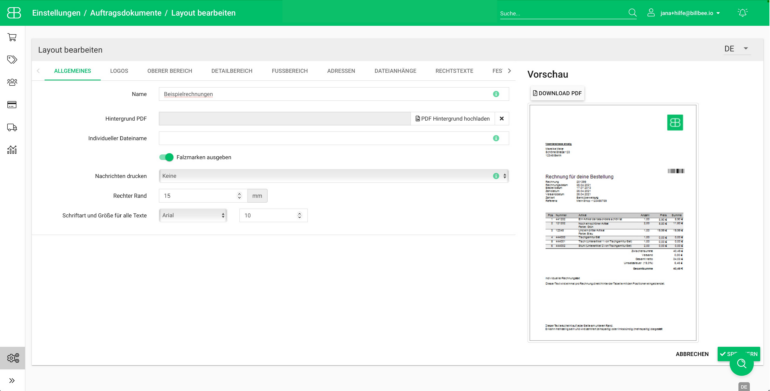Image resolution: width=770 pixels, height=391 pixels.
Task: Open the Nachrichten drucken dropdown
Action: click(334, 176)
